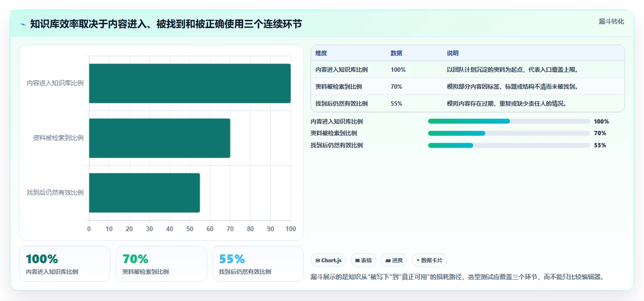Click the 100% value in the table
Screen dimensions: 644x301
coord(398,70)
